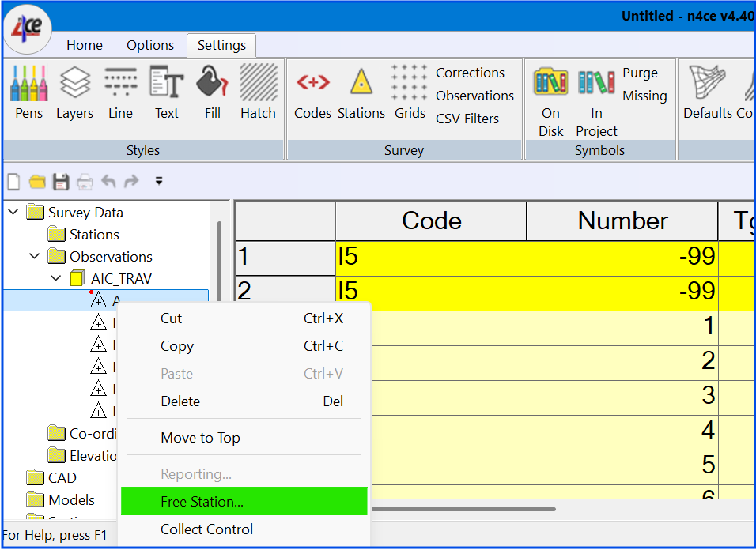Viewport: 756px width, 550px height.
Task: Select the CAD folder in tree
Action: pyautogui.click(x=51, y=478)
